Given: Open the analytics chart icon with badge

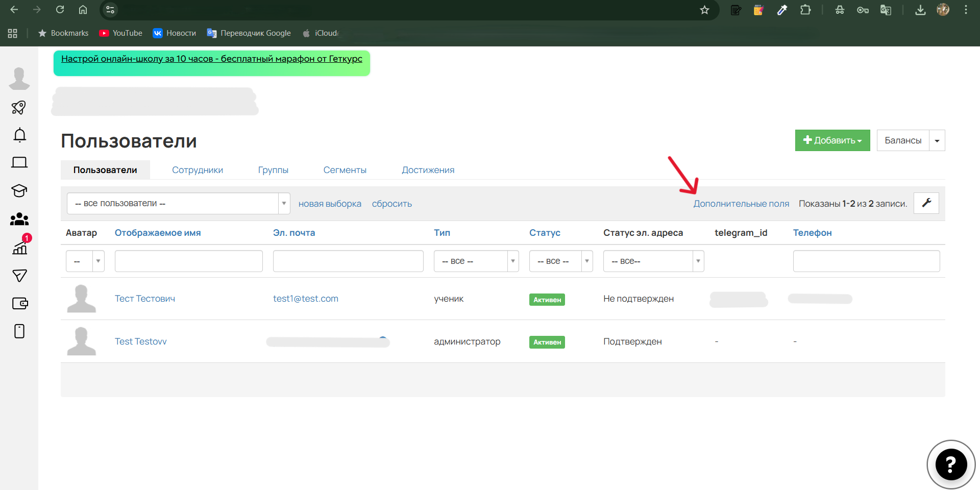Looking at the screenshot, I should 20,248.
